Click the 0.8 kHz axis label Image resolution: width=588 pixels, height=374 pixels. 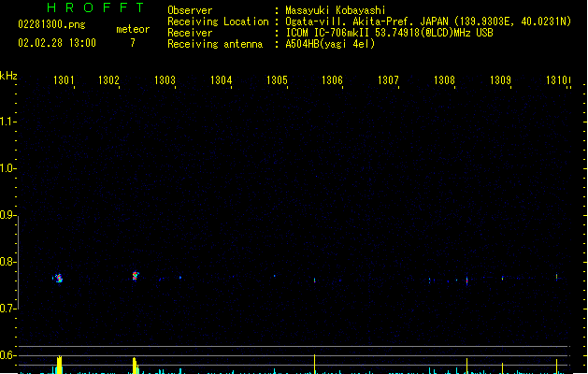click(x=7, y=262)
